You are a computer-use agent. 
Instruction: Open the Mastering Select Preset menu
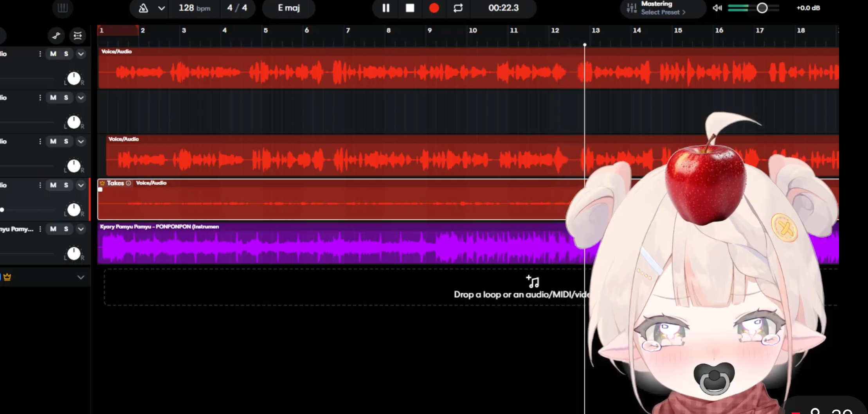(x=663, y=12)
